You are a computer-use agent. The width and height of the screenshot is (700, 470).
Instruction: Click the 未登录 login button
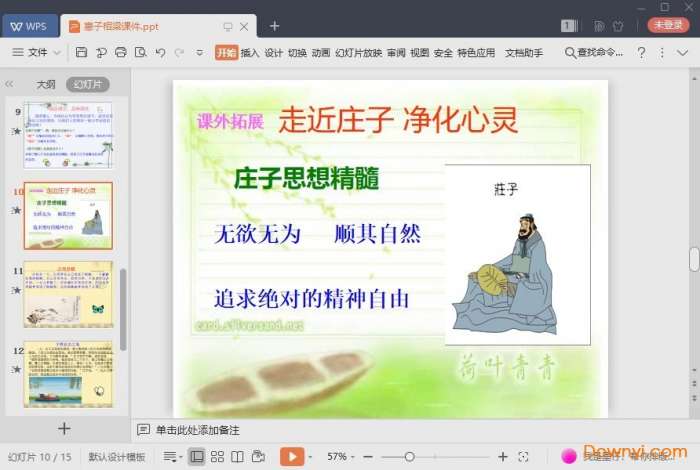tap(668, 25)
